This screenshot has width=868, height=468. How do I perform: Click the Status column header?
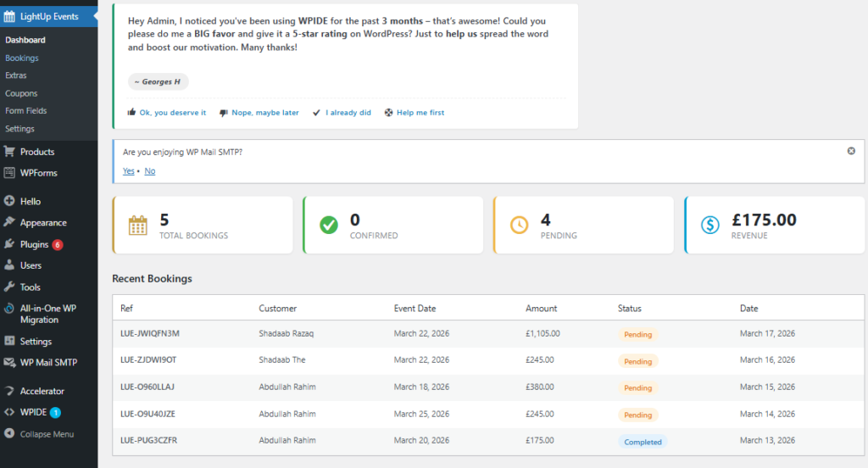[630, 309]
